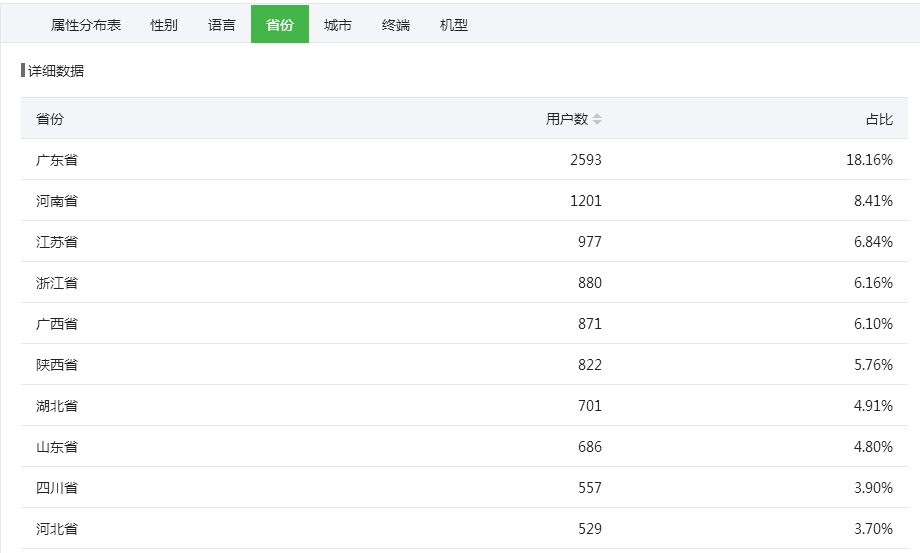Click the 用户数 sort arrows icon
920x553 pixels.
click(x=597, y=119)
